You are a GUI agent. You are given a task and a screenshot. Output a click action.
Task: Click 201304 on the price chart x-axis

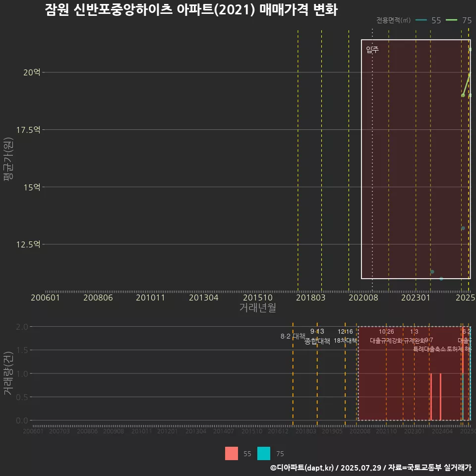click(203, 297)
